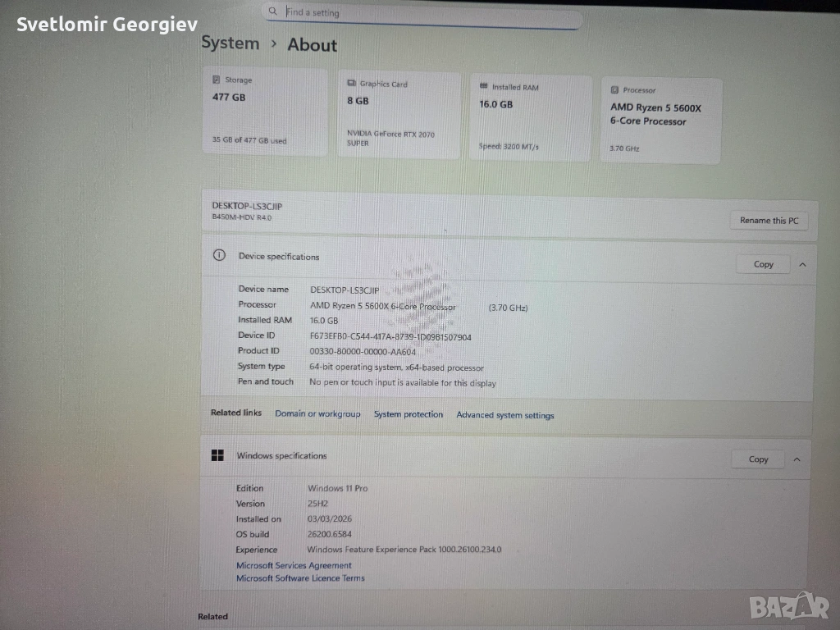
Task: Open System protection link
Action: pos(409,414)
